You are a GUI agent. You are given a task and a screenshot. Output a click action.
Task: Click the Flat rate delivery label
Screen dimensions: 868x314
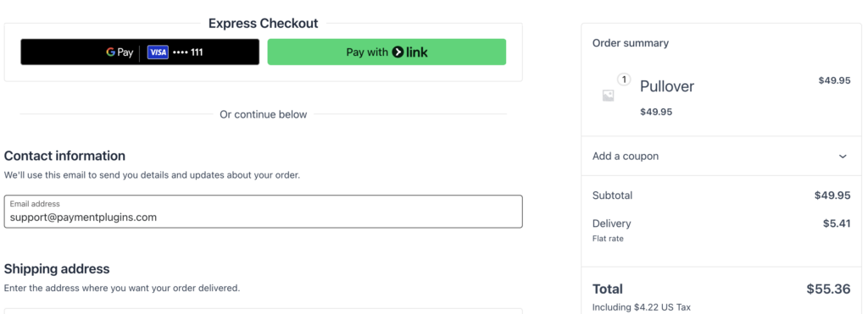point(608,239)
